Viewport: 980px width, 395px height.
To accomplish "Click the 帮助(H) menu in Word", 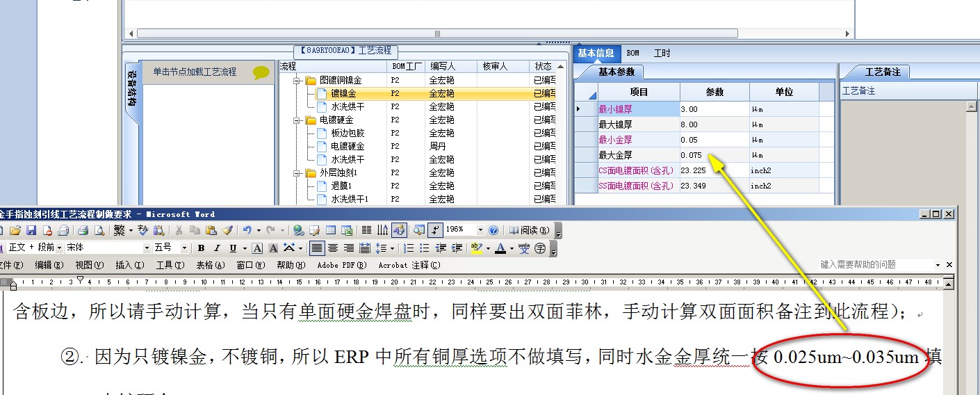I will 291,265.
